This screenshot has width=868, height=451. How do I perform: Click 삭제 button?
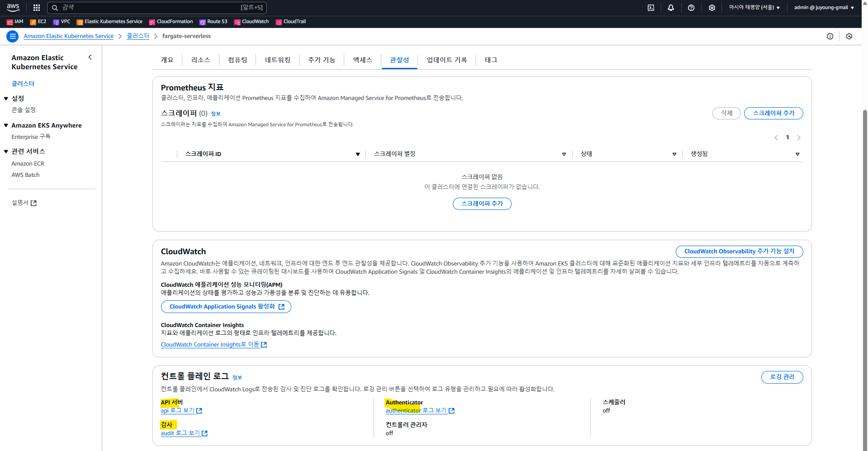[726, 113]
